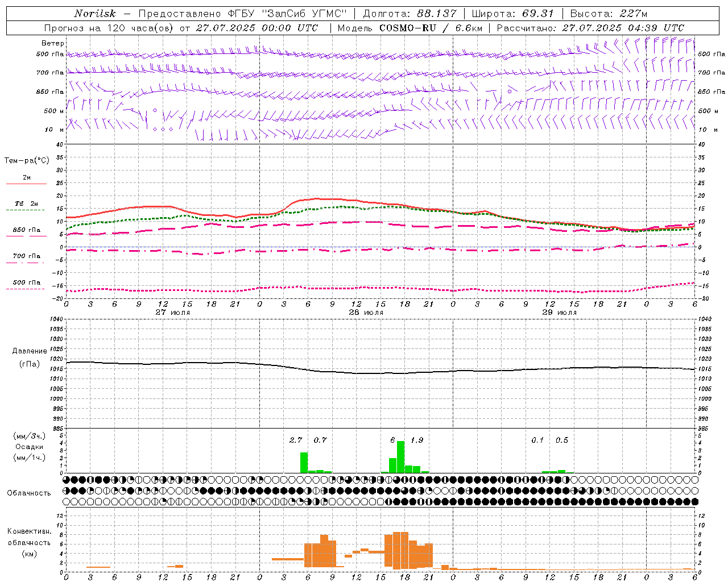Click the '28 июля' date label
Viewport: 728px width, 582px height.
point(366,313)
